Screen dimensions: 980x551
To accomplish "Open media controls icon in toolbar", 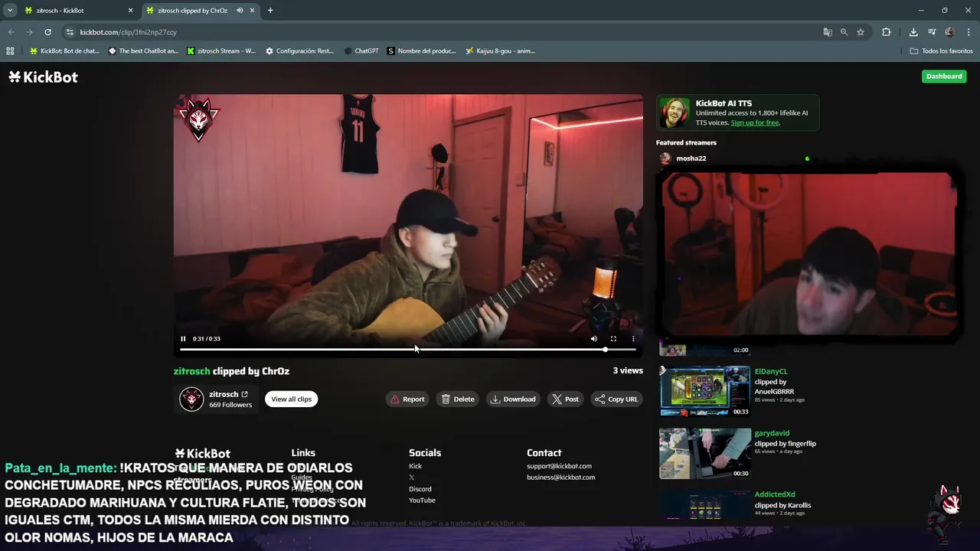I will click(932, 32).
